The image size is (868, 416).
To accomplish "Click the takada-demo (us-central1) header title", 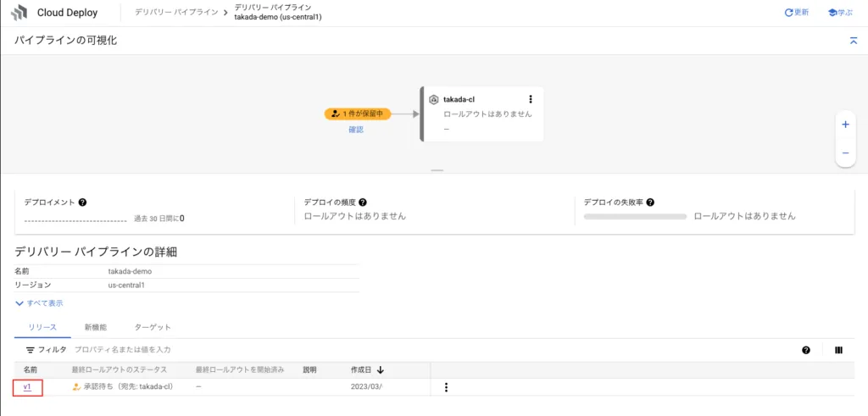I will click(278, 17).
